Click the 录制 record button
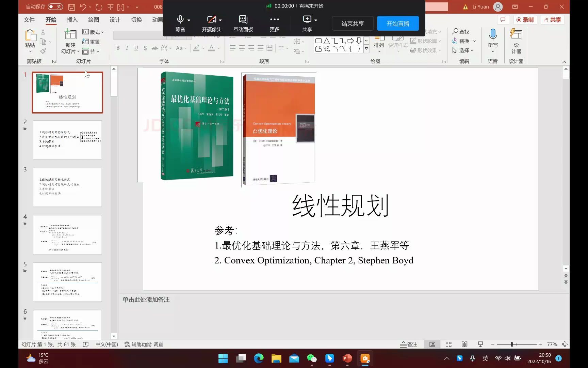Screen dimensions: 588x368 (525, 20)
